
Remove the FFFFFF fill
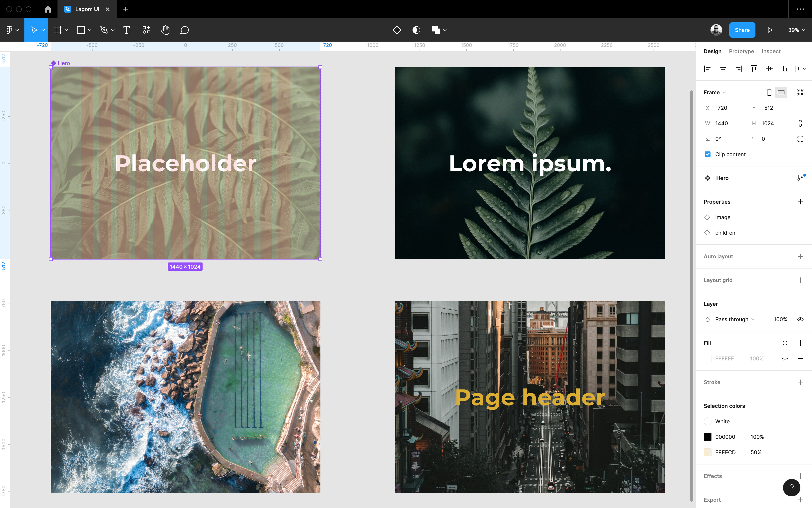click(800, 359)
